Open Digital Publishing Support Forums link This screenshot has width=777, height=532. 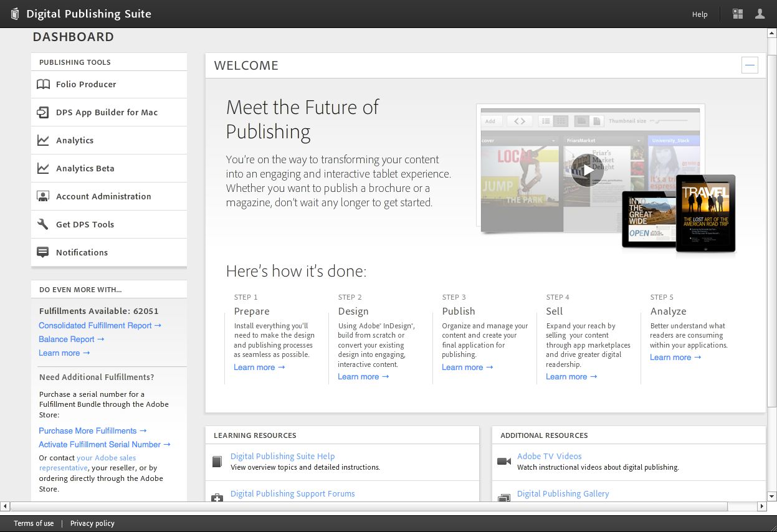292,493
